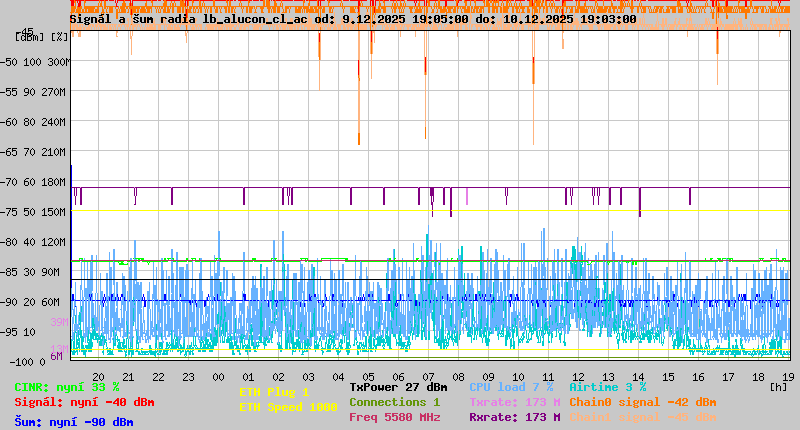Click the '[h]' hour unit label

(779, 386)
